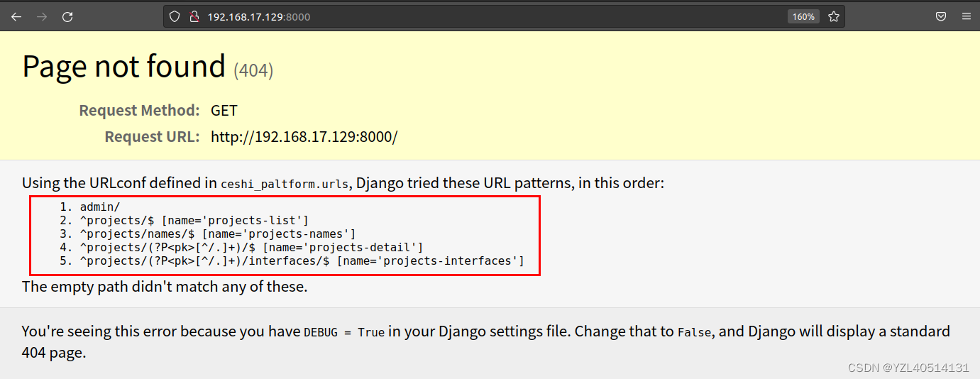Click the Request URL value text
The height and width of the screenshot is (379, 980).
304,137
